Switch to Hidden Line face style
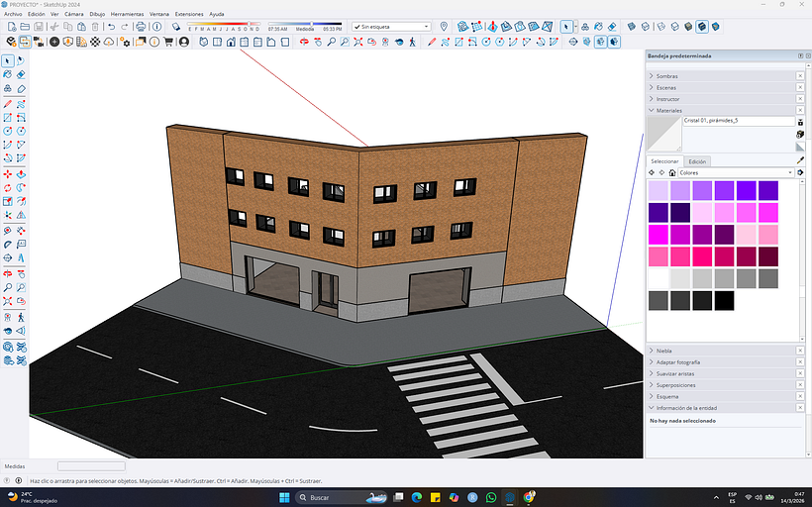This screenshot has height=507, width=812. (x=674, y=27)
